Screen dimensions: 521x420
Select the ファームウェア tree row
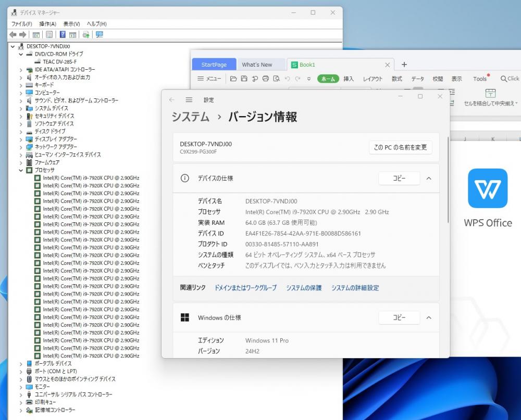pyautogui.click(x=47, y=162)
